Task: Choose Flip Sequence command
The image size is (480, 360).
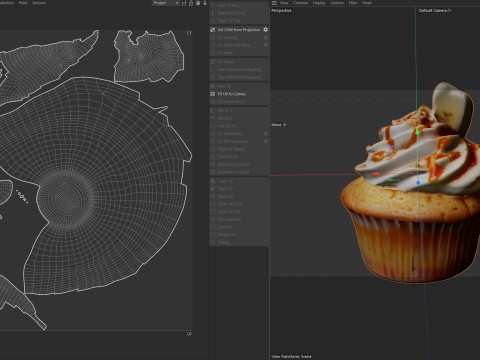Action: tap(229, 220)
